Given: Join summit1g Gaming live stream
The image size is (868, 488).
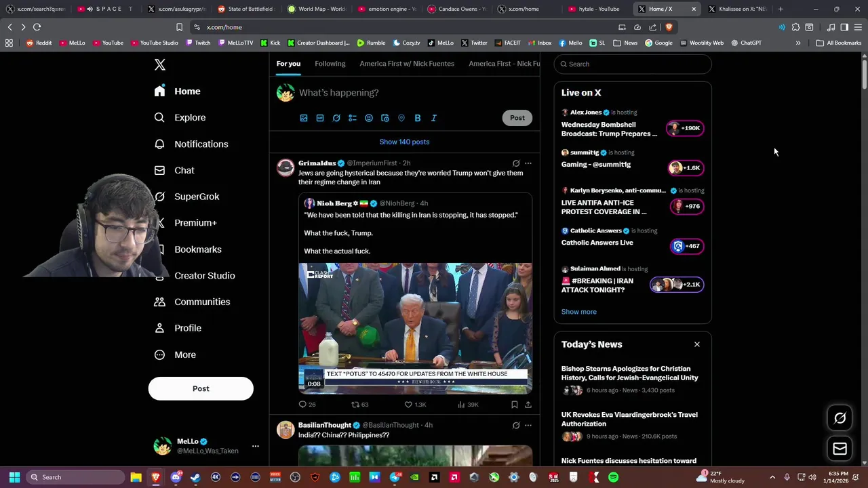Looking at the screenshot, I should tap(685, 168).
